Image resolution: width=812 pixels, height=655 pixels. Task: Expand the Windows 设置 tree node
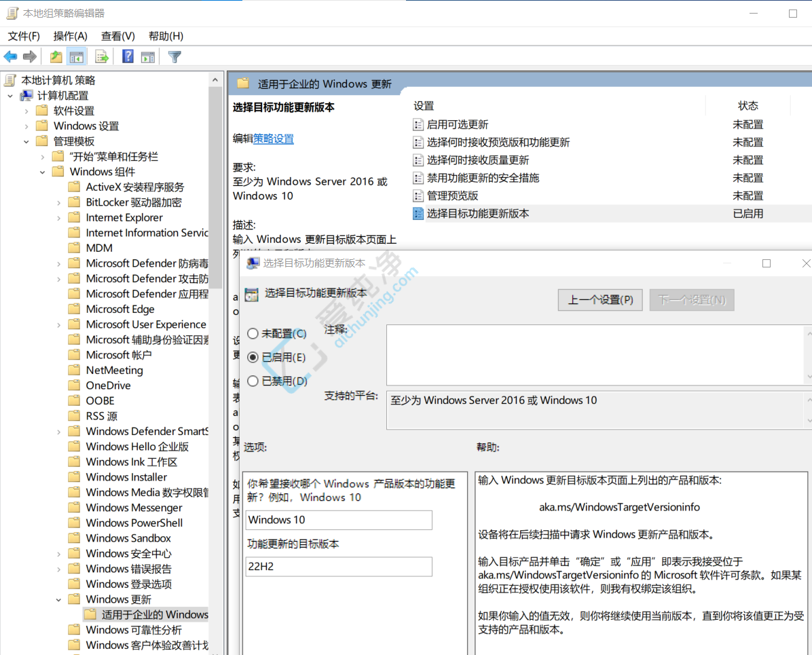click(x=26, y=126)
